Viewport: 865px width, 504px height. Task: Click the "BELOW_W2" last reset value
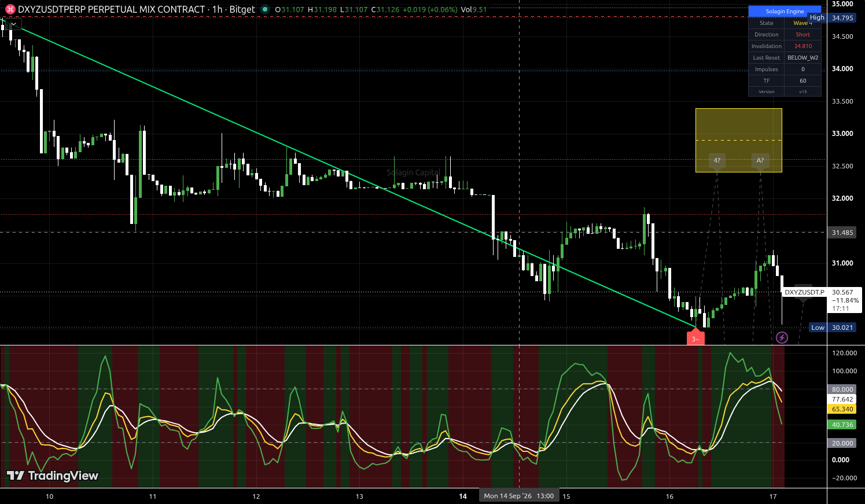[x=803, y=58]
